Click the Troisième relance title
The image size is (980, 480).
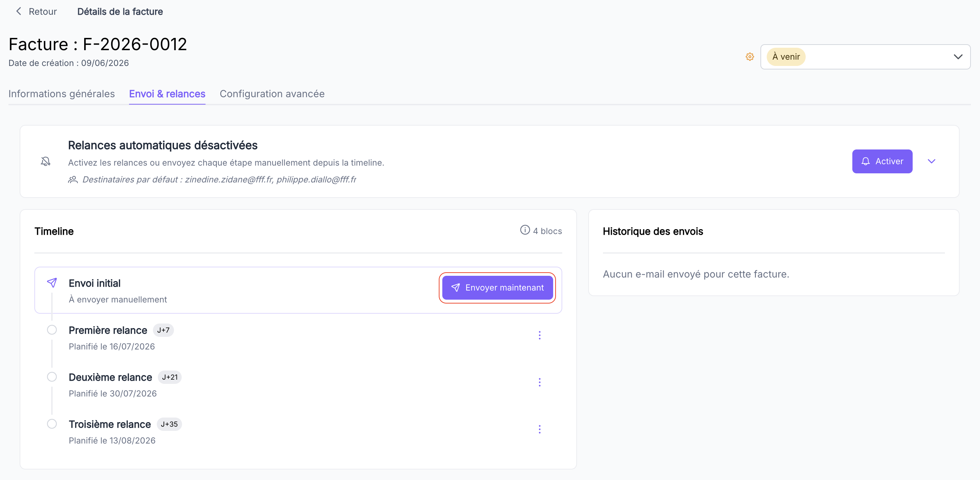[110, 424]
